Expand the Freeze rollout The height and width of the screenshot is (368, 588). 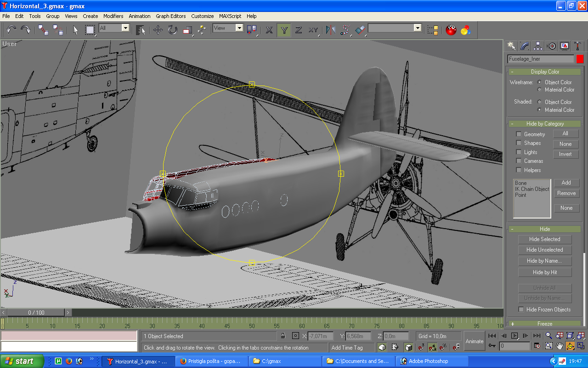click(x=545, y=324)
